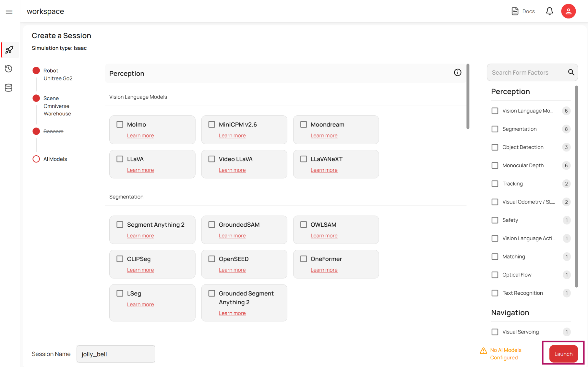Open the hamburger menu
Screen dimensions: 588x367
(9, 12)
